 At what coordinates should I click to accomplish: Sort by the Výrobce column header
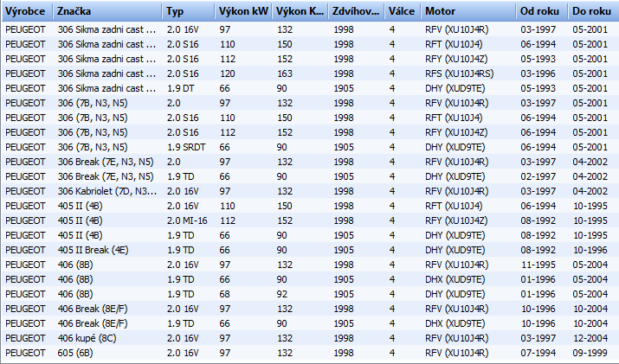27,11
